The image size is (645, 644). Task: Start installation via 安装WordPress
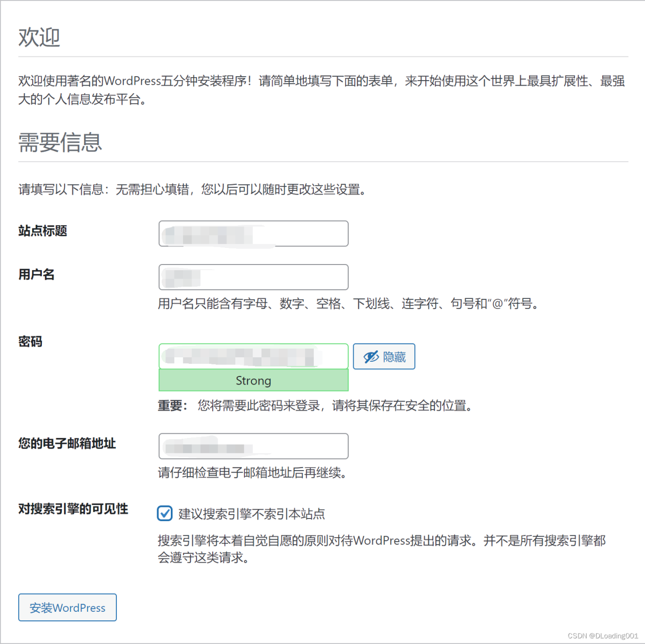click(x=67, y=607)
